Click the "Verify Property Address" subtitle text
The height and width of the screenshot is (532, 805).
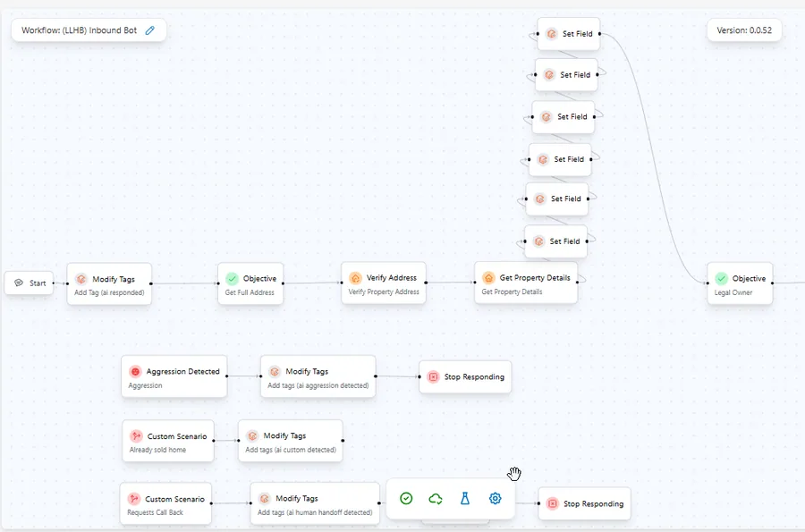click(384, 291)
